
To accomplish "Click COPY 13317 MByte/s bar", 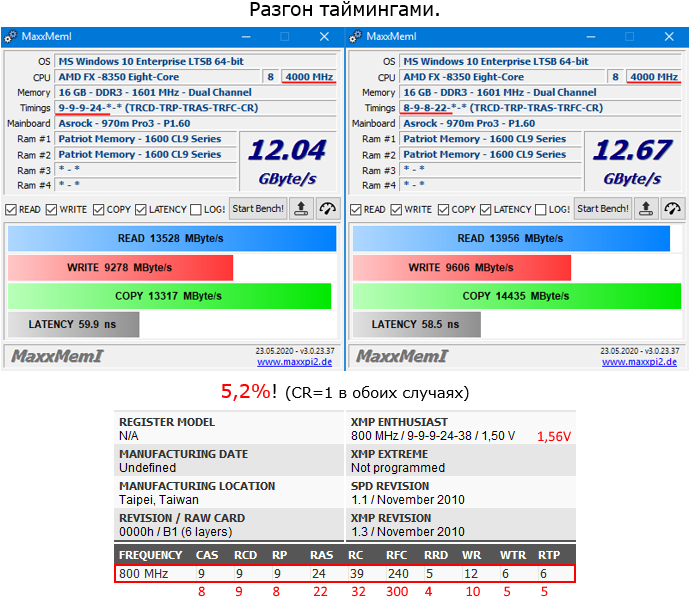I will (x=169, y=296).
